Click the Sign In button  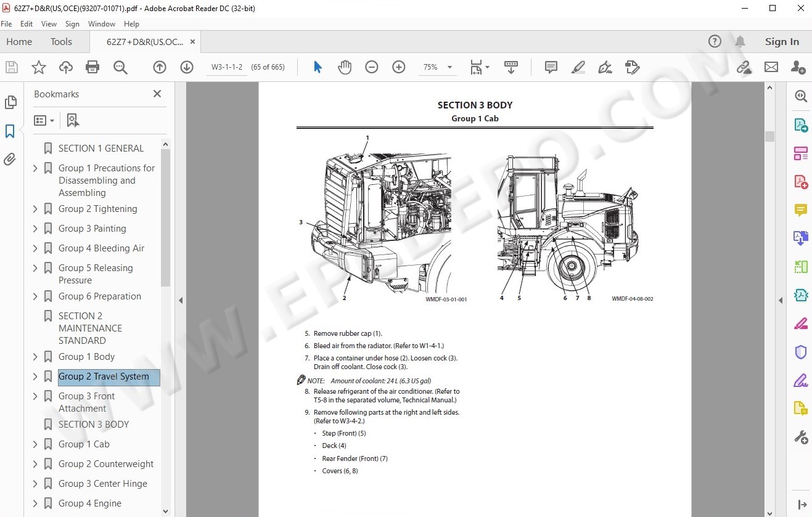(782, 42)
